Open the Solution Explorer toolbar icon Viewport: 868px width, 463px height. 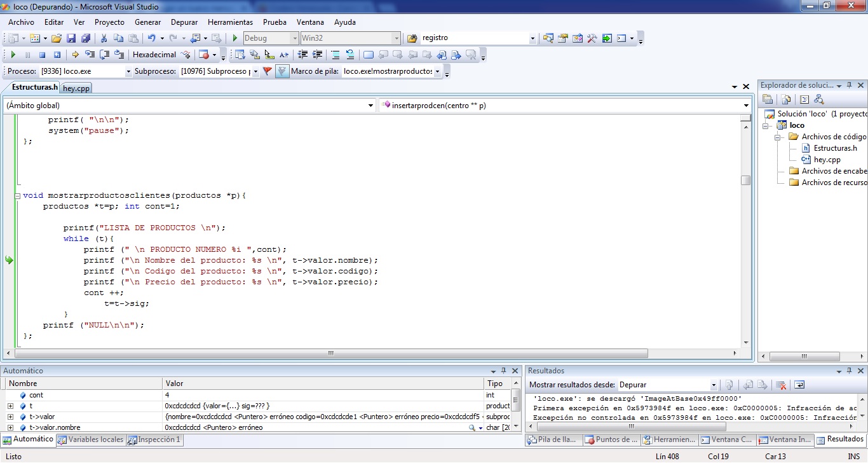548,38
